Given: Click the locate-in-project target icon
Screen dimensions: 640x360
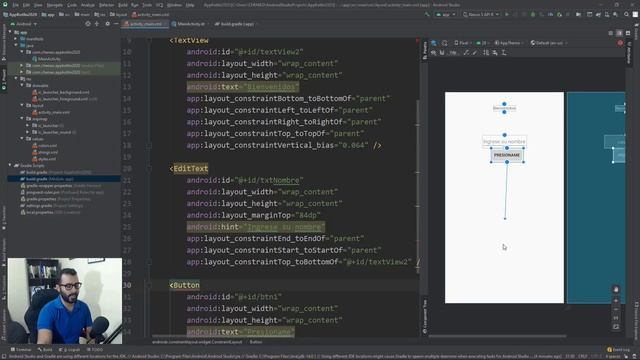Looking at the screenshot, I should [x=88, y=24].
